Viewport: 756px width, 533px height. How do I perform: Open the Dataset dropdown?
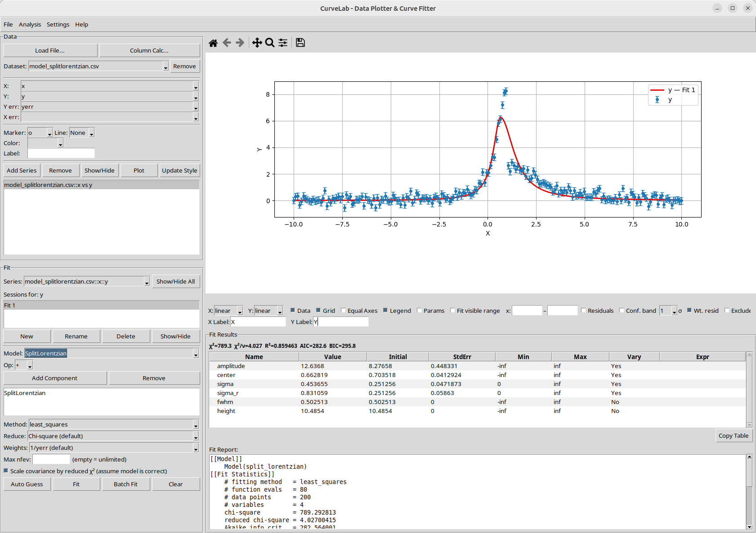pyautogui.click(x=166, y=67)
